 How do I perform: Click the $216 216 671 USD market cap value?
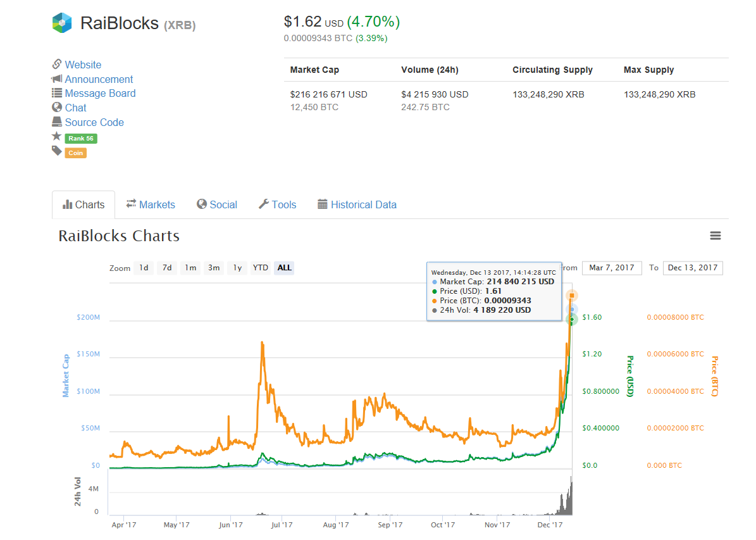[x=329, y=94]
